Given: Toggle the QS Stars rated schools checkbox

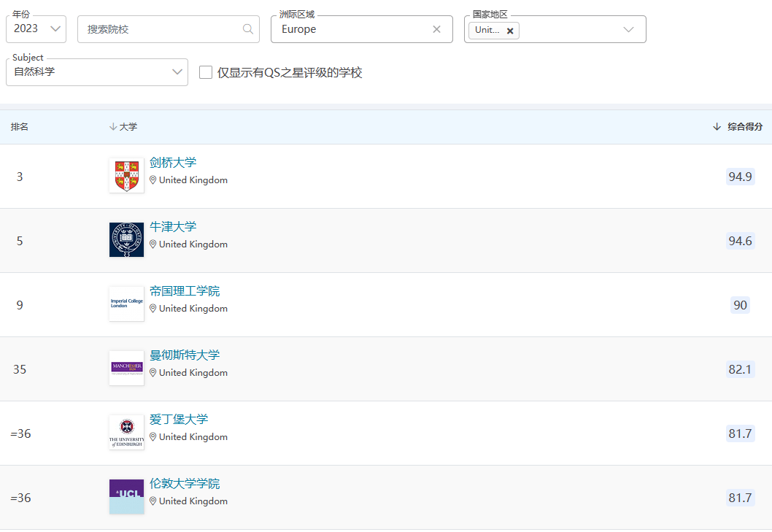Looking at the screenshot, I should (x=206, y=72).
